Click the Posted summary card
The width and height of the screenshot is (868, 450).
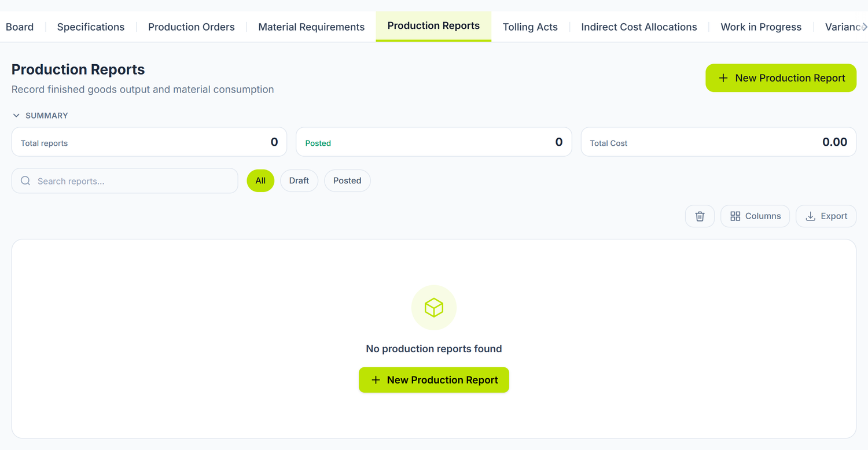434,142
